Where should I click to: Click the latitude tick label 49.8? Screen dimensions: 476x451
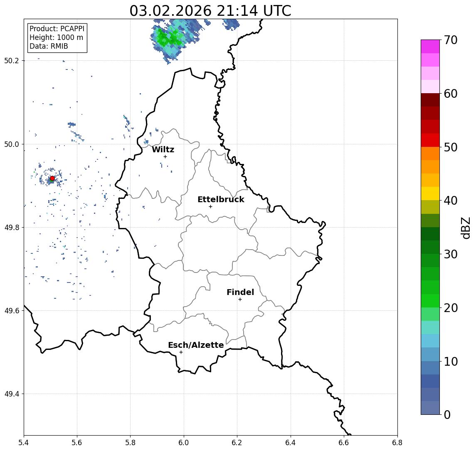click(x=12, y=227)
